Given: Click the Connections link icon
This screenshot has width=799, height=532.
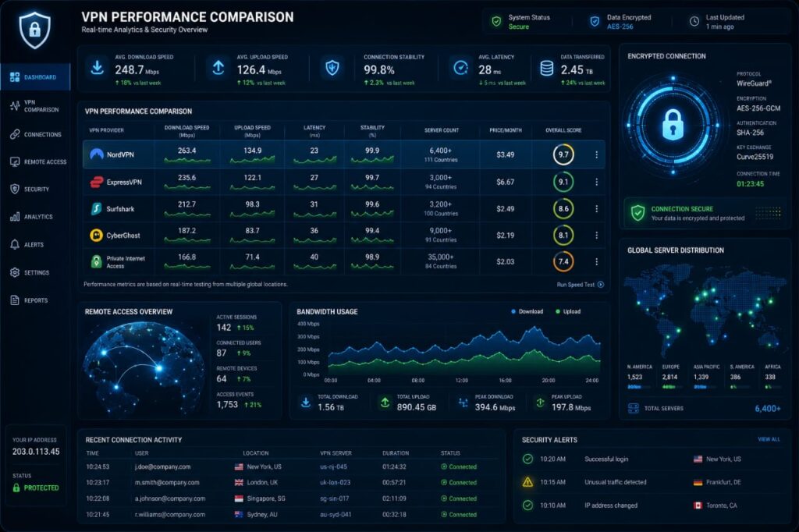Looking at the screenshot, I should tap(15, 134).
